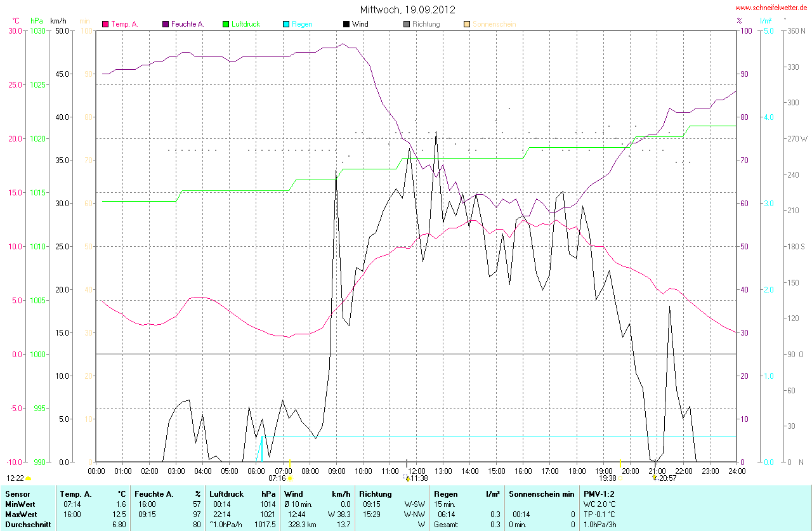Click the W-SW direction value

(x=414, y=504)
